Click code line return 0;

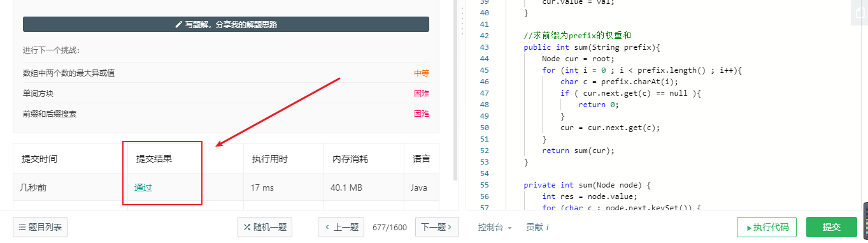tap(599, 105)
